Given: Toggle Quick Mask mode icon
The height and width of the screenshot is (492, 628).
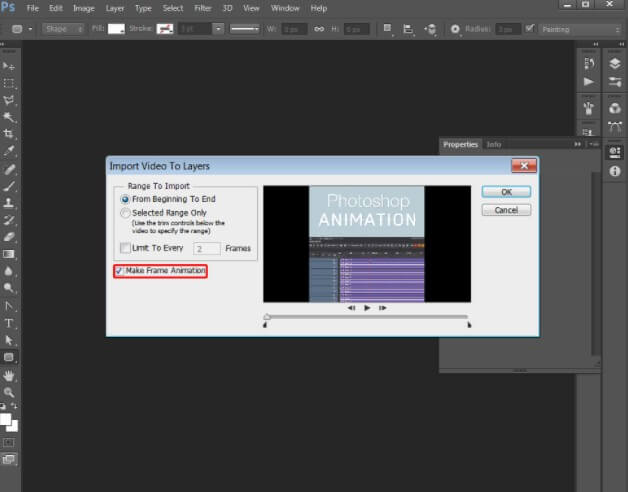Looking at the screenshot, I should point(9,443).
